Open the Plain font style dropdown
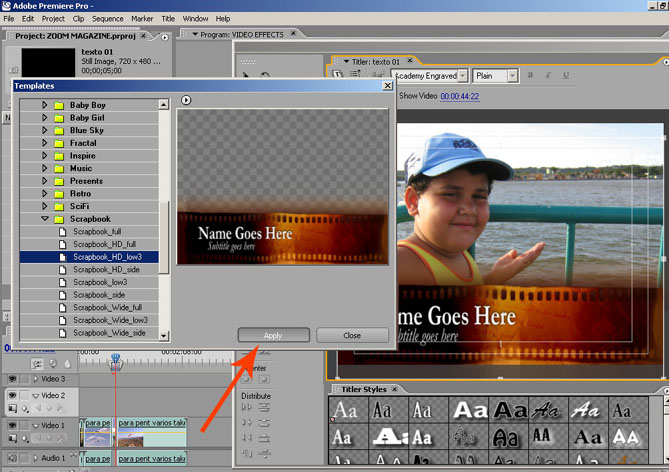This screenshot has height=472, width=669. 511,75
